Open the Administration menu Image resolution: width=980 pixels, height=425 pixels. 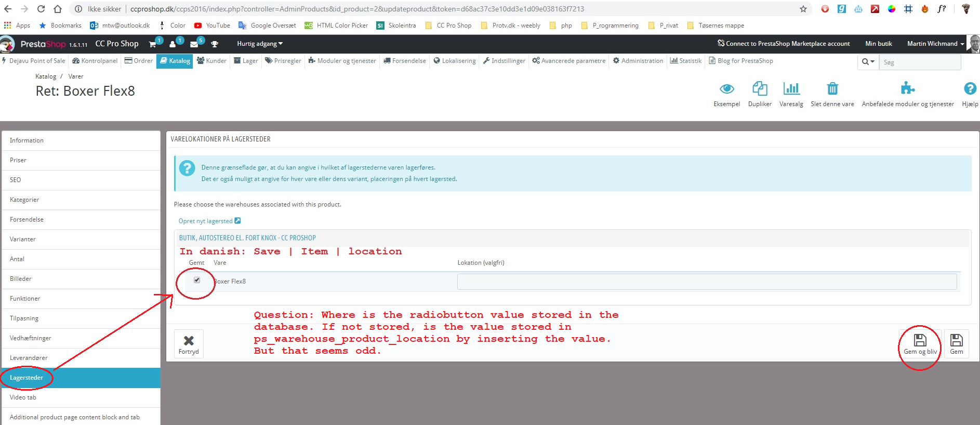pyautogui.click(x=638, y=61)
